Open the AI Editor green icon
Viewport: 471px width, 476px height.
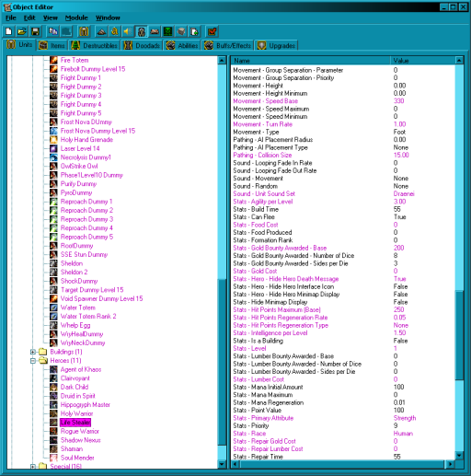167,31
